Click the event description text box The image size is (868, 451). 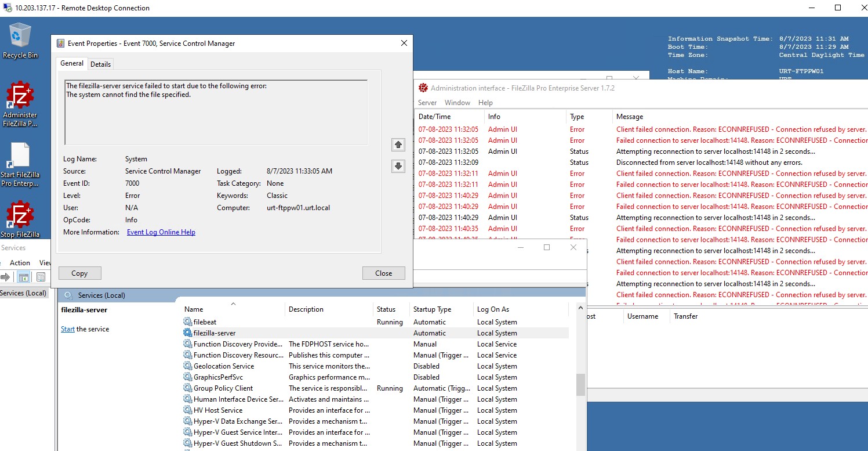(x=216, y=112)
